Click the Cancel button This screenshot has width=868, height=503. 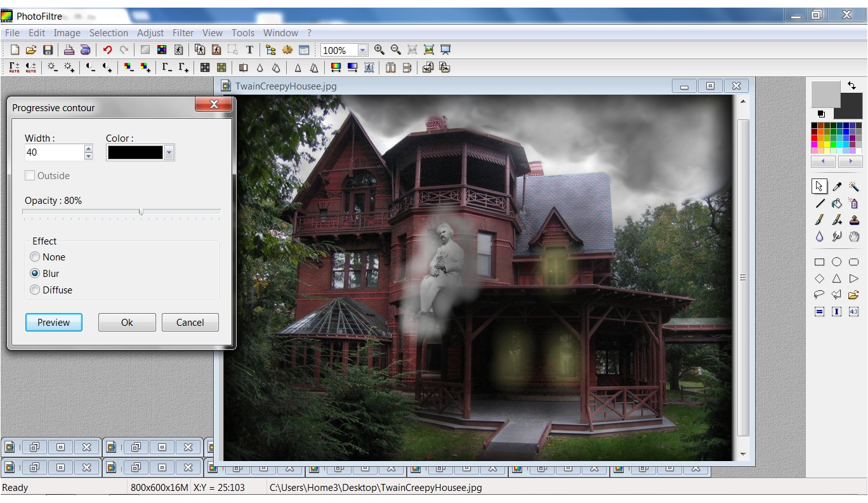[x=190, y=323]
